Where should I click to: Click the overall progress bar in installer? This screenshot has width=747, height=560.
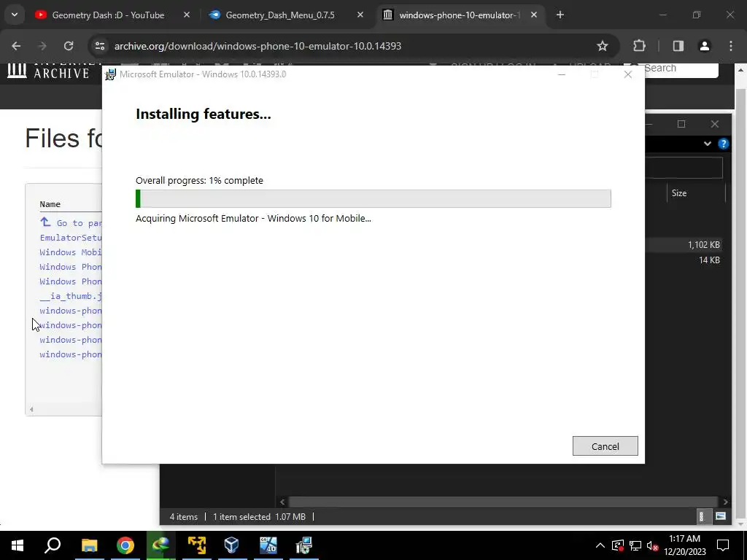(373, 198)
